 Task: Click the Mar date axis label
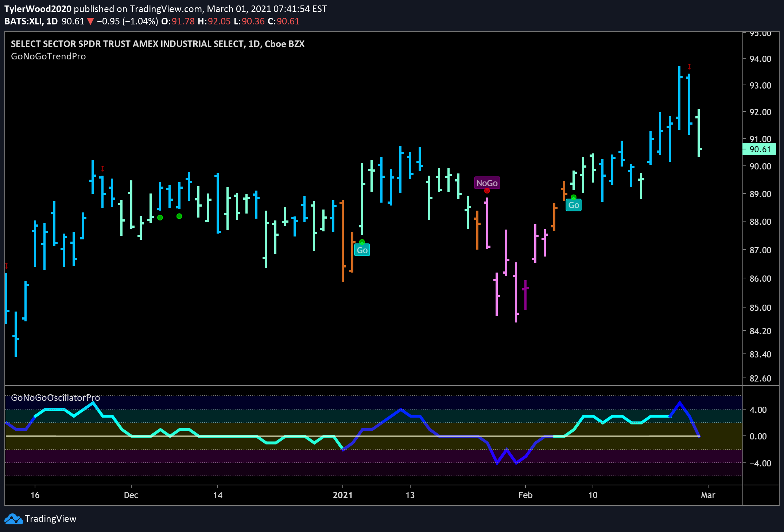click(x=708, y=495)
